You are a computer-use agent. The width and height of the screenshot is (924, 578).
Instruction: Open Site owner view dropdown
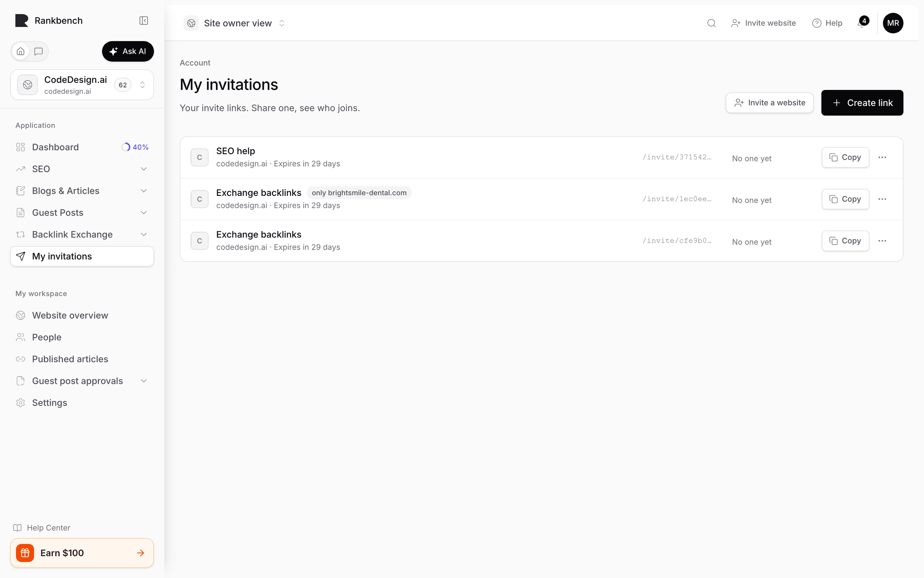coord(235,23)
